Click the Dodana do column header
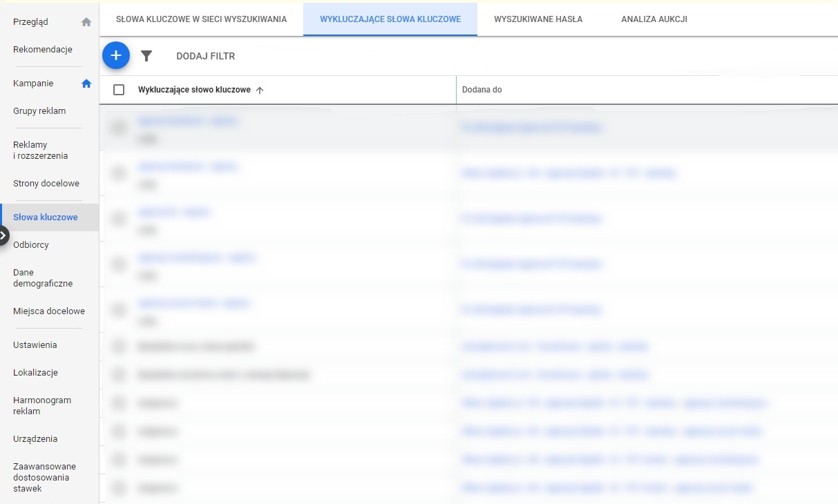Viewport: 838px width, 504px height. pyautogui.click(x=482, y=90)
